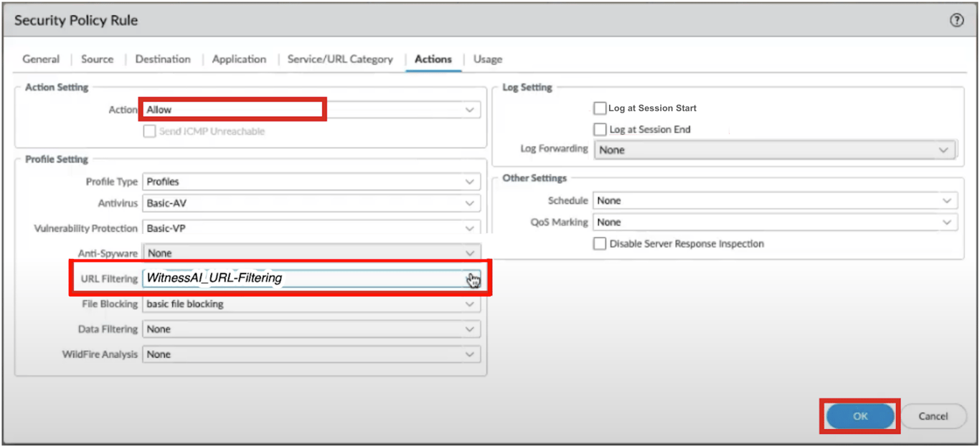Click the Log Setting section label
The image size is (980, 447).
click(x=527, y=87)
